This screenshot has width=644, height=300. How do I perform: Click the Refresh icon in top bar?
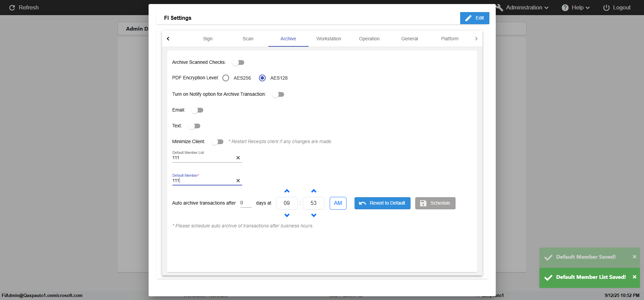(x=12, y=8)
